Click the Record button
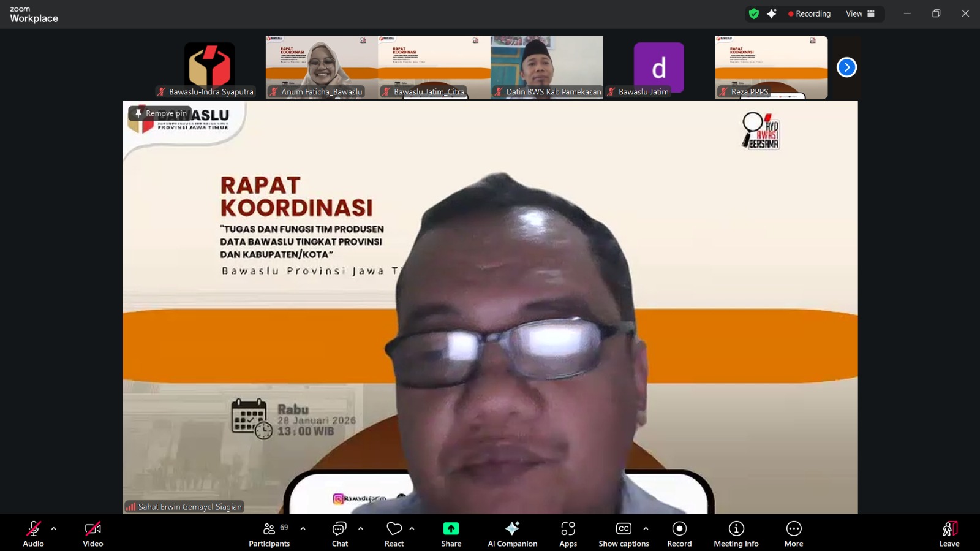 pyautogui.click(x=679, y=533)
